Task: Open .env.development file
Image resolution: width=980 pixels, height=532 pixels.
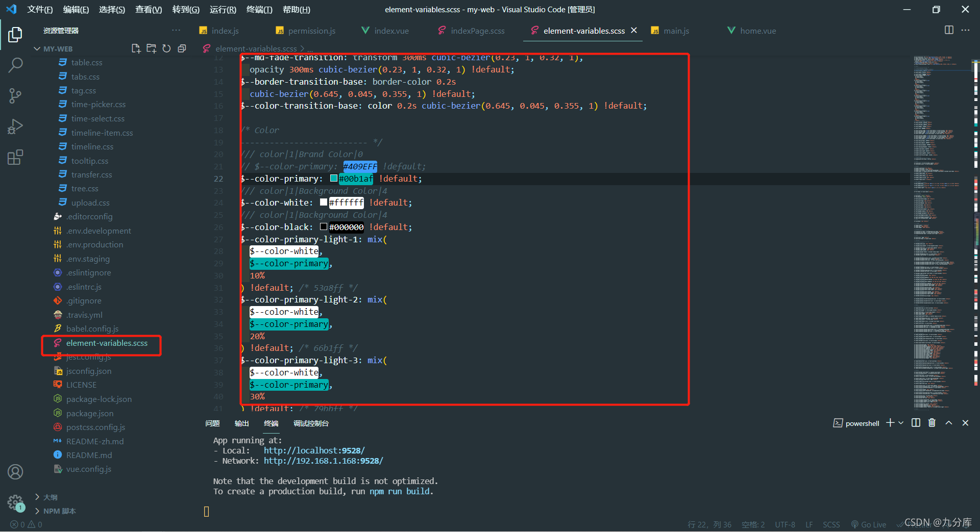Action: [x=99, y=231]
